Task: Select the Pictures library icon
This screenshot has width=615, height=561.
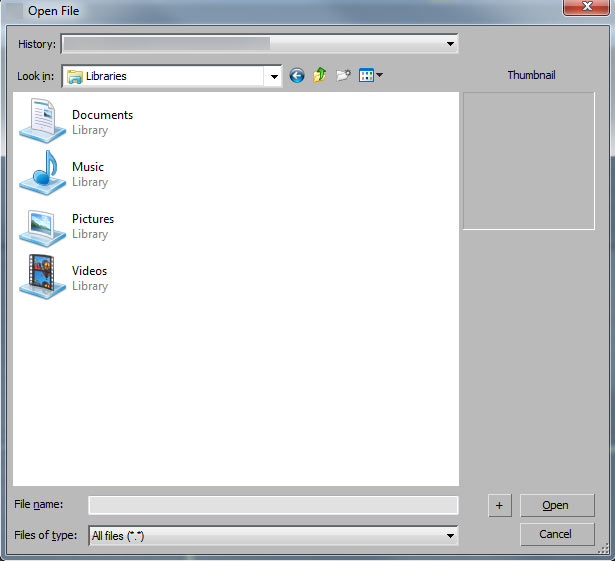Action: coord(42,228)
